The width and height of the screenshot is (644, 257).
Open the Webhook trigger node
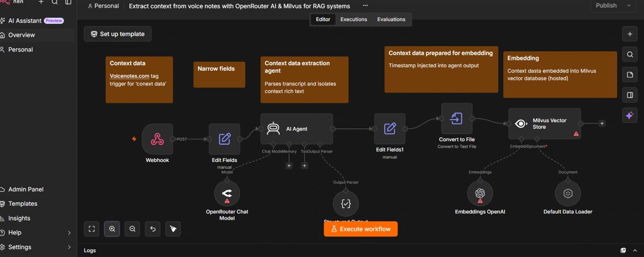click(x=157, y=139)
